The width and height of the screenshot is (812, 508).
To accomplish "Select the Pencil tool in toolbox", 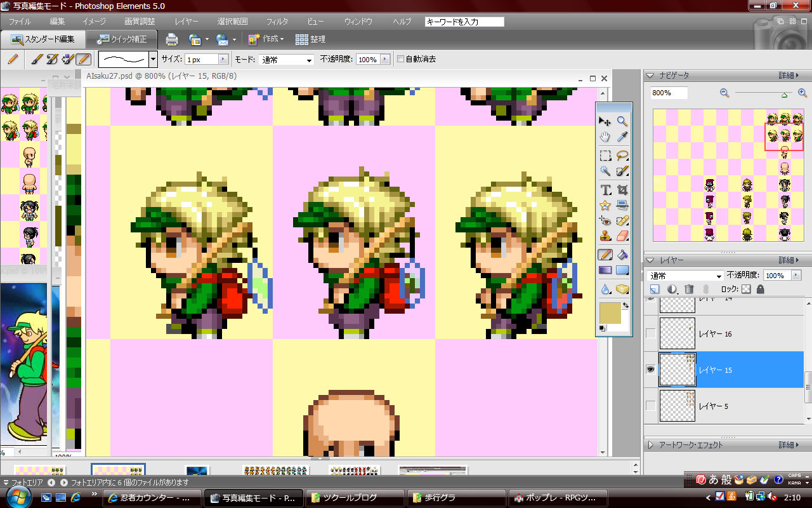I will 605,255.
